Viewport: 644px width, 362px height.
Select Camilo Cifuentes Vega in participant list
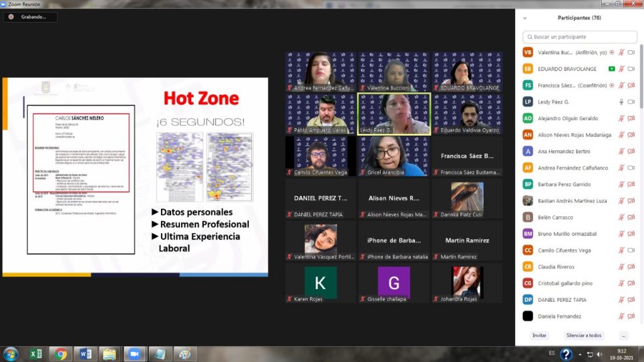[564, 250]
